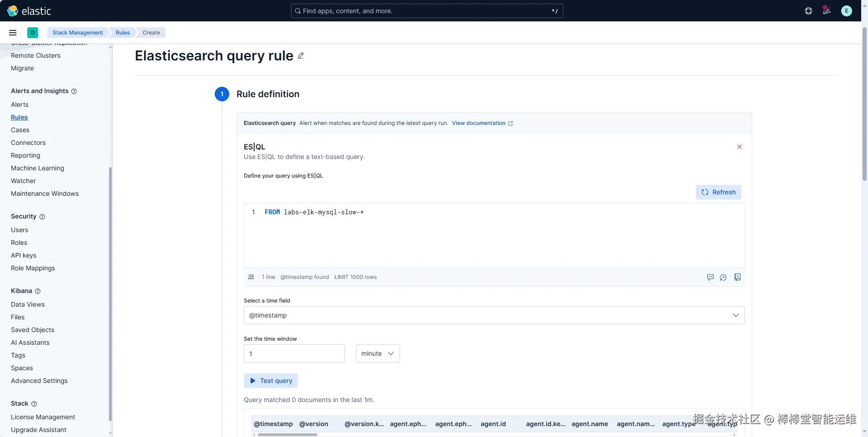
Task: Close the ES|QL query type panel
Action: coord(740,147)
